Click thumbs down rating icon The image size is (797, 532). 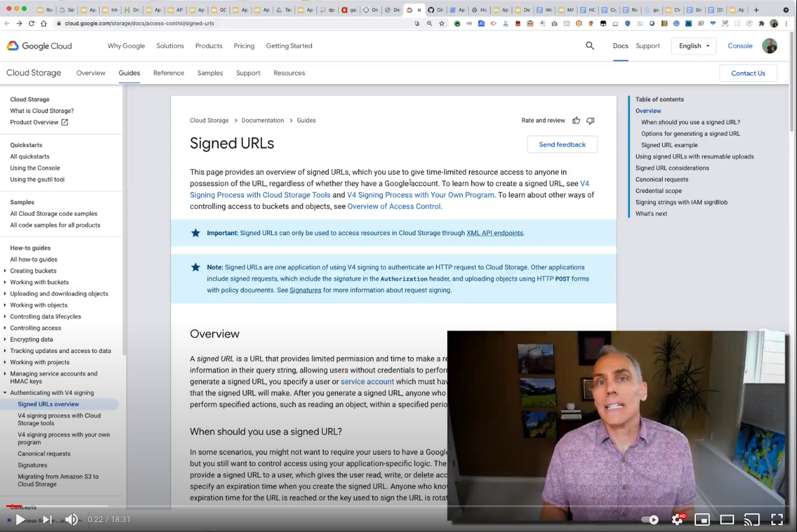[x=590, y=120]
